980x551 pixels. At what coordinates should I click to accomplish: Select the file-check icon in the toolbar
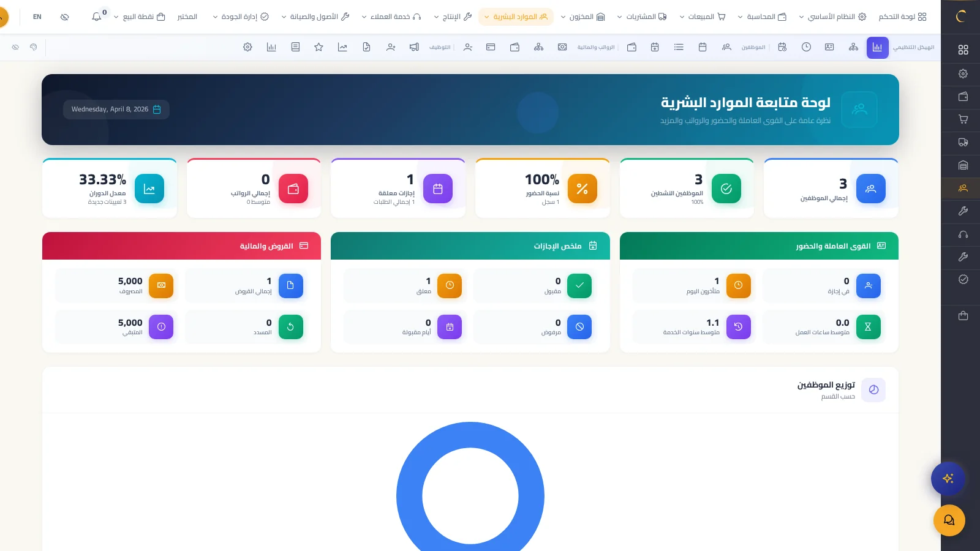coord(366,47)
